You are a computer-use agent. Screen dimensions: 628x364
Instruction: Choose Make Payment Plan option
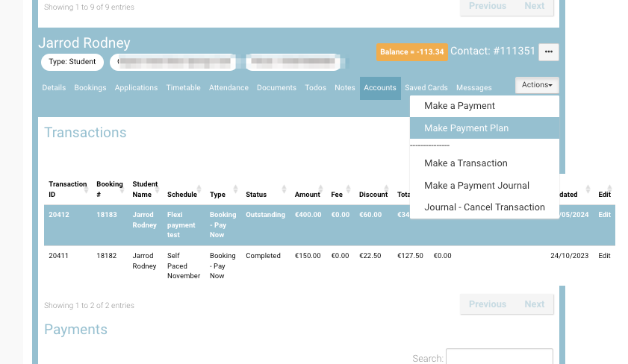pyautogui.click(x=466, y=128)
